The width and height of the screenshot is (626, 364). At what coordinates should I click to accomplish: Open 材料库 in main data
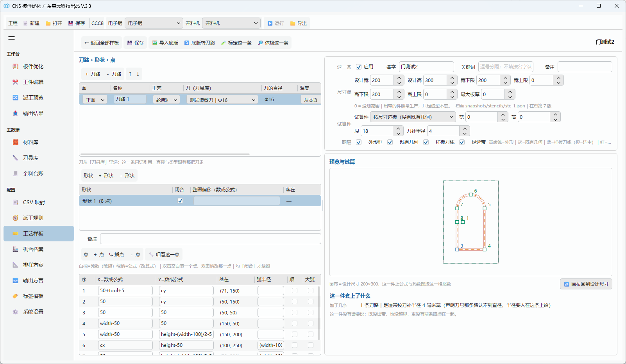[39, 142]
